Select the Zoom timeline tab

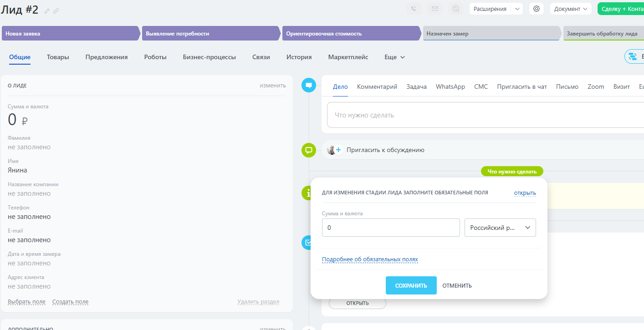pos(596,87)
